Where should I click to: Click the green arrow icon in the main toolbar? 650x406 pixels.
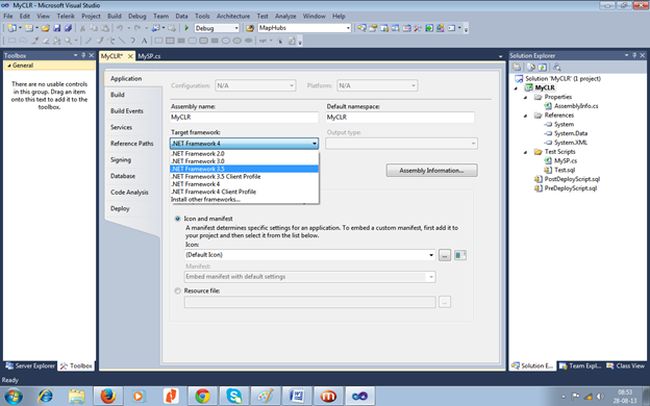coord(429,28)
